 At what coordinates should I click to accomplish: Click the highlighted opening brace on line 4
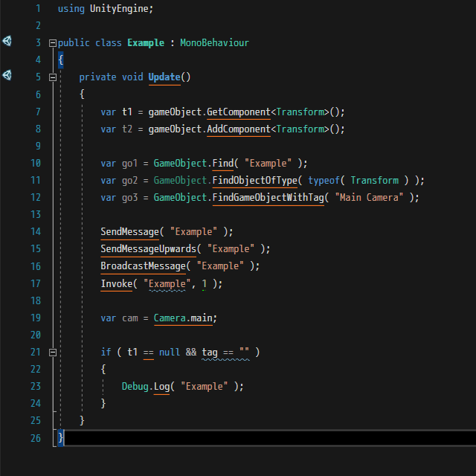point(61,60)
